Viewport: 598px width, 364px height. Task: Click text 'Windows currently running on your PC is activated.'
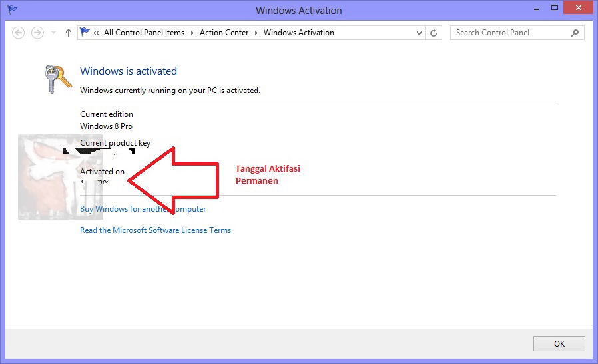[170, 91]
